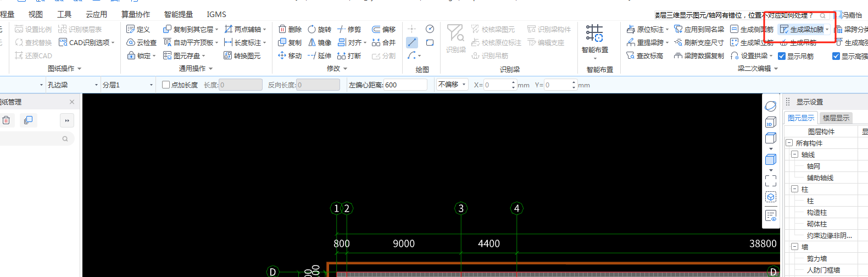Select the 打断 (Break) tool
The image size is (868, 277).
[349, 56]
